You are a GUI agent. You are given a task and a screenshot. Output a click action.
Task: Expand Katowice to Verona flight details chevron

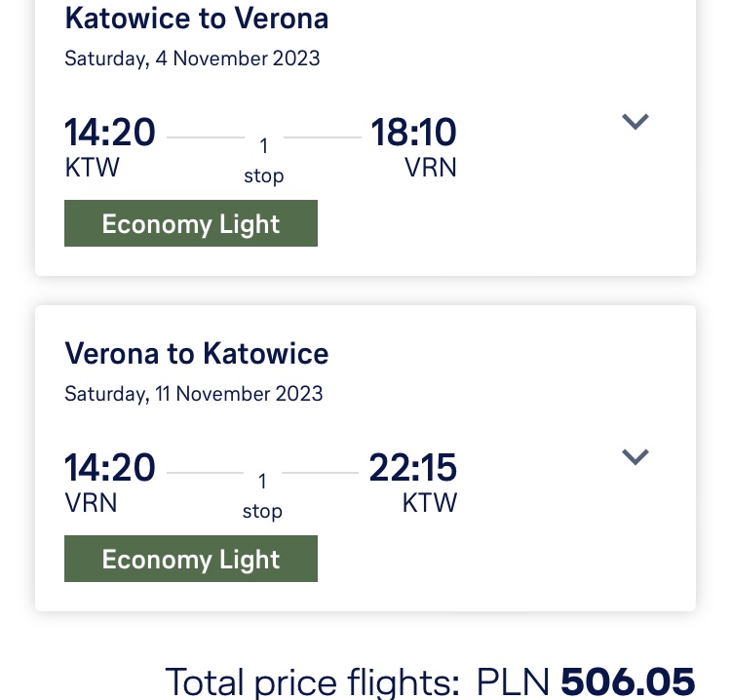pyautogui.click(x=635, y=122)
